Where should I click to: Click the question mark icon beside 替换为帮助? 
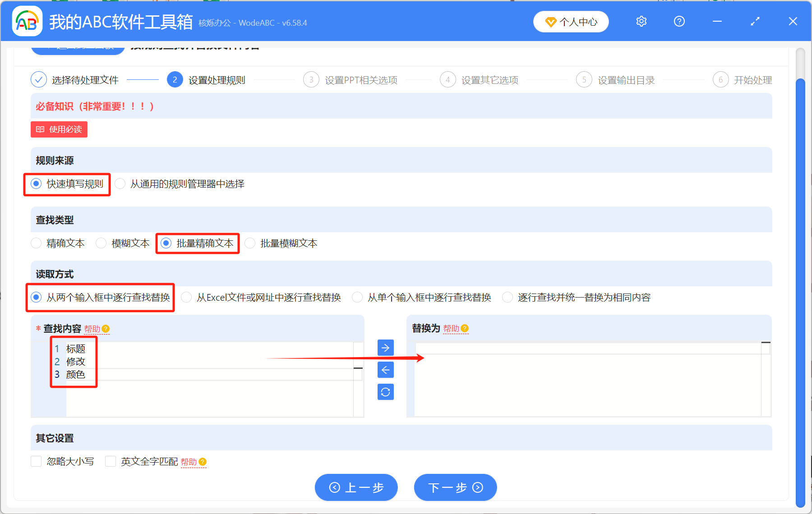coord(465,329)
